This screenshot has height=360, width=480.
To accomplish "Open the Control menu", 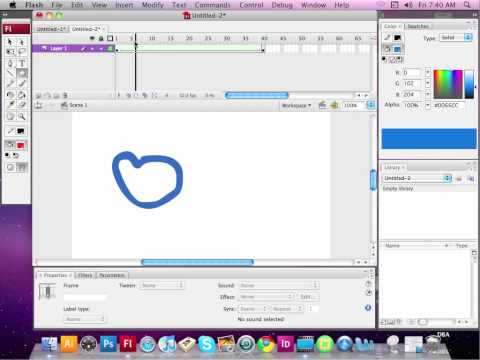I will pyautogui.click(x=251, y=5).
